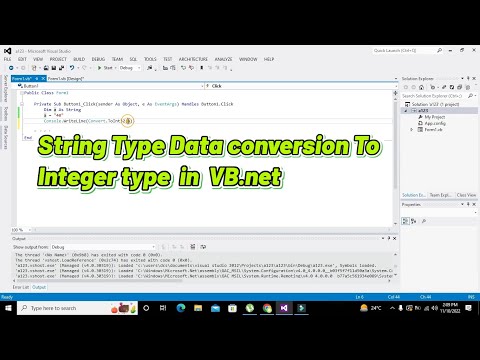Screen dimensions: 480x360
Task: Click the New Project toolbar icon
Action: 34,68
